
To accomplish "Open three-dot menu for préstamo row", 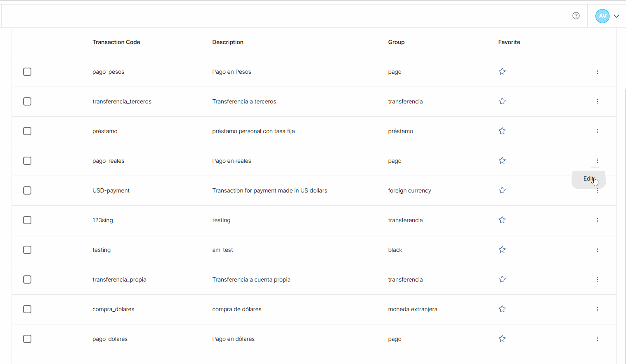I will coord(598,131).
